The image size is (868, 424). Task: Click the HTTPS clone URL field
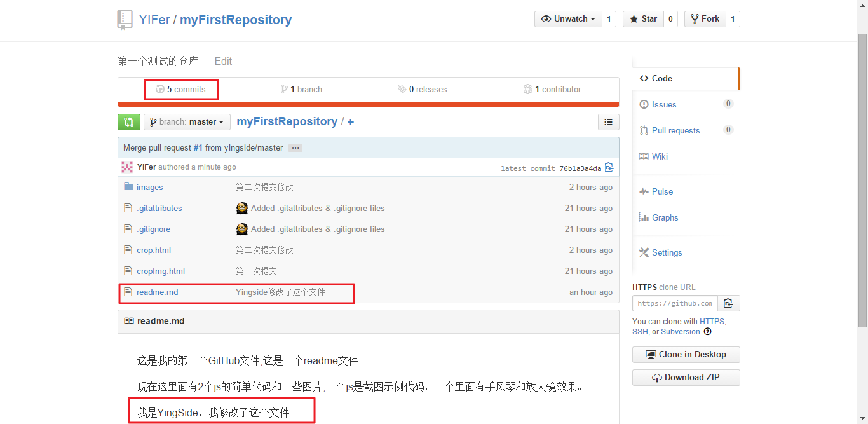click(x=675, y=303)
